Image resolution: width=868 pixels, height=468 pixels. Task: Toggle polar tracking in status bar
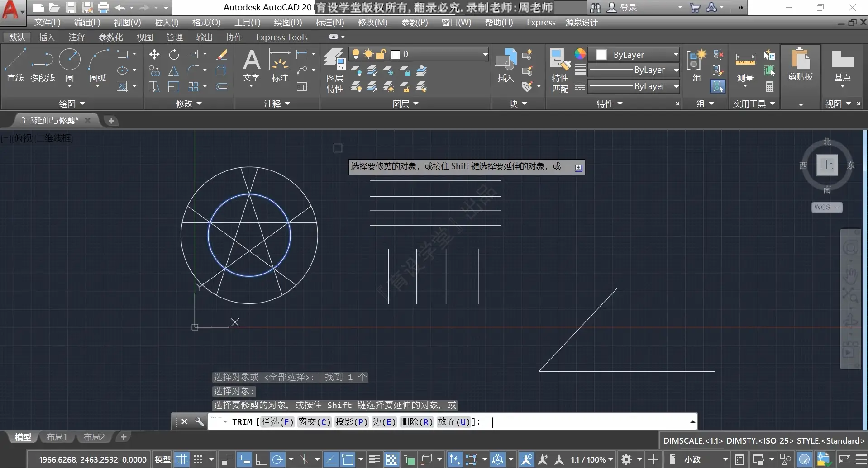point(277,459)
